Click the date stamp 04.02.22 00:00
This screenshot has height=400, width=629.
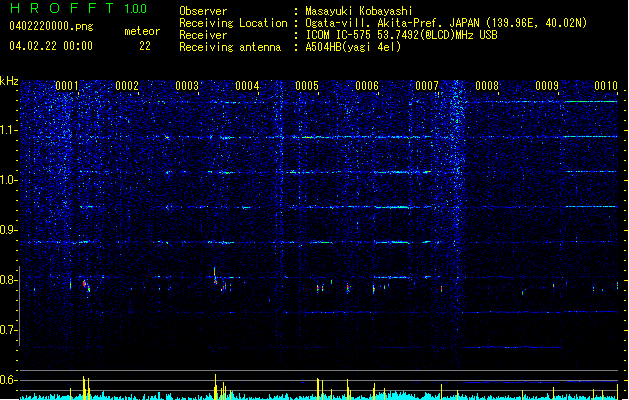point(51,46)
